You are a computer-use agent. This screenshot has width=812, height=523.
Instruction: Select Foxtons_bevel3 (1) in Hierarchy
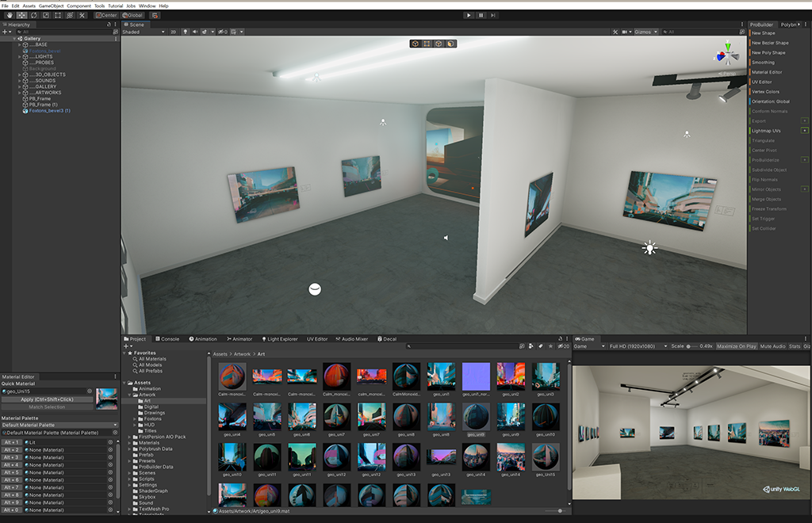(x=50, y=111)
